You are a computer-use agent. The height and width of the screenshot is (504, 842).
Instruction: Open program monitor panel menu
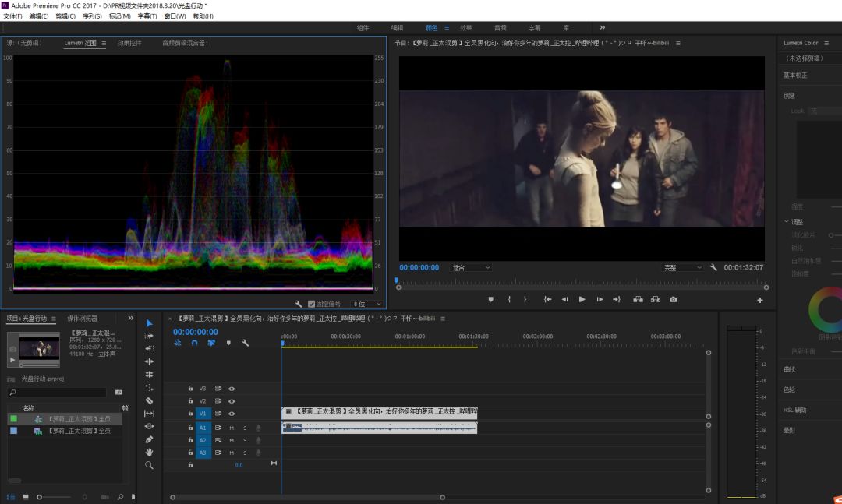click(678, 43)
